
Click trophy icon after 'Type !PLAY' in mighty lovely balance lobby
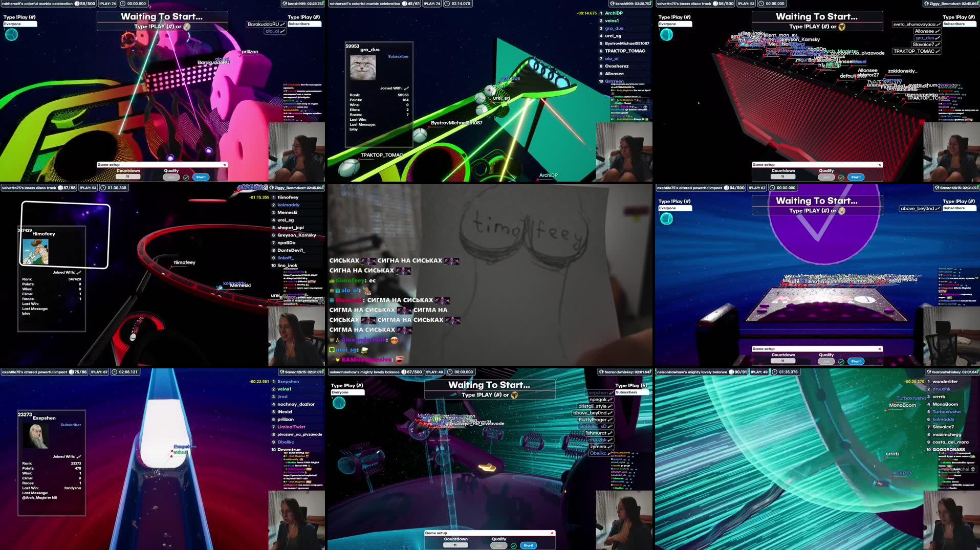click(514, 395)
